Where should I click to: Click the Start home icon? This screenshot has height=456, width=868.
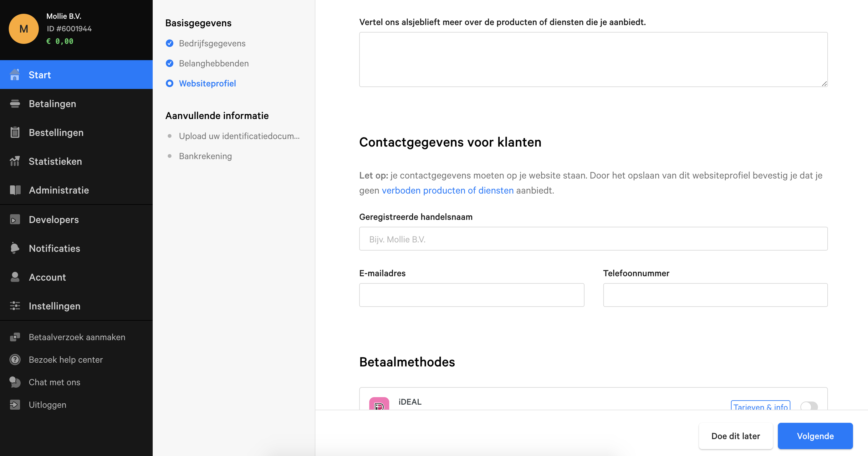point(15,75)
